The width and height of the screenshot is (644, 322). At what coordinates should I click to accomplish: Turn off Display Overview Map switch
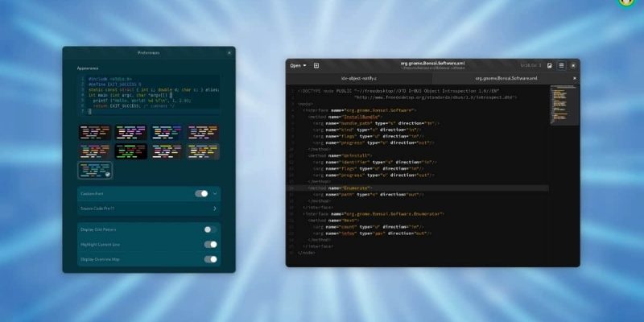click(211, 259)
